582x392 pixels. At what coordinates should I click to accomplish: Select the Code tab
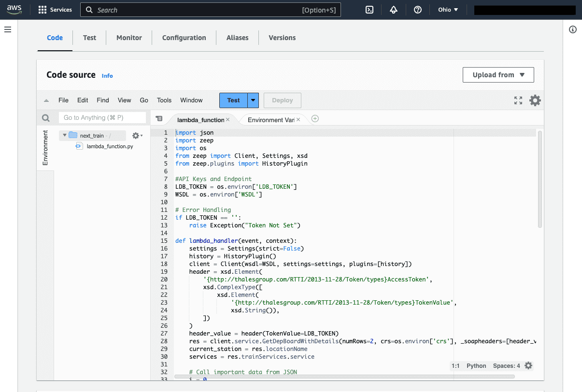55,38
